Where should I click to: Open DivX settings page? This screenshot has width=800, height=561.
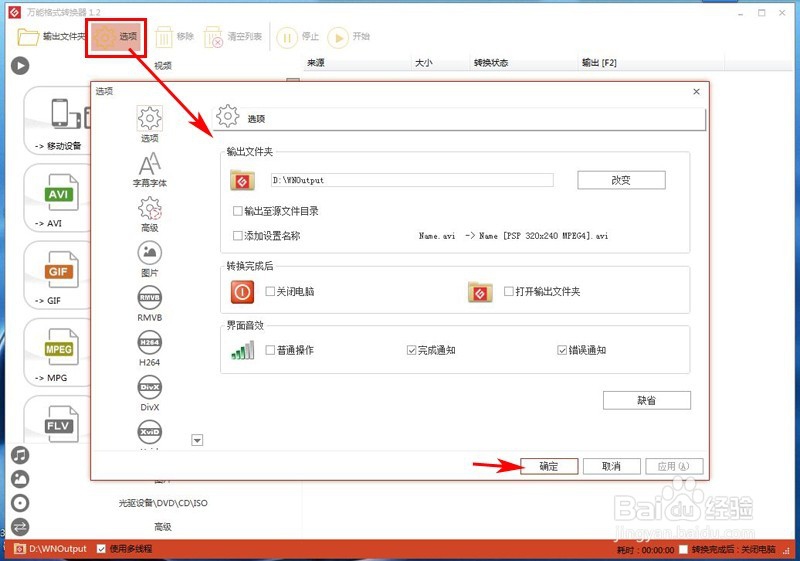pos(149,394)
